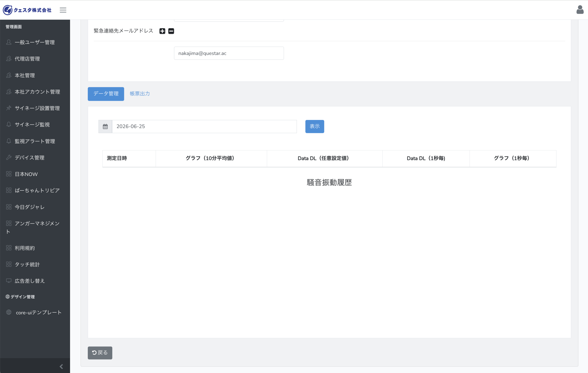The height and width of the screenshot is (373, 588).
Task: Select 本社アカウント管理 menu item
Action: (35, 92)
